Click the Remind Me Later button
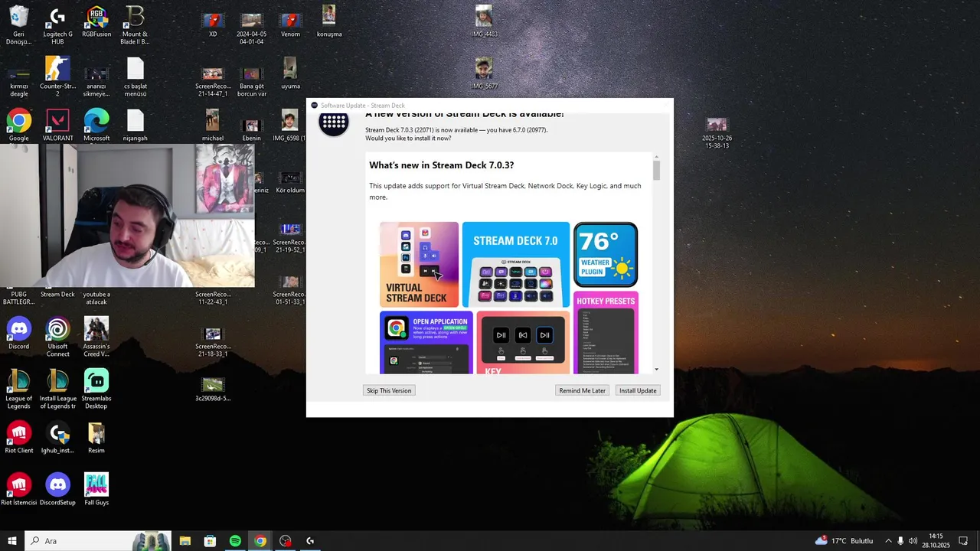Image resolution: width=980 pixels, height=551 pixels. 582,390
